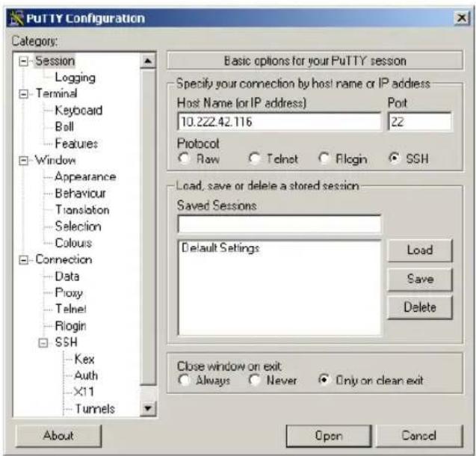Open the Colours category
476x456 pixels.
click(x=73, y=243)
